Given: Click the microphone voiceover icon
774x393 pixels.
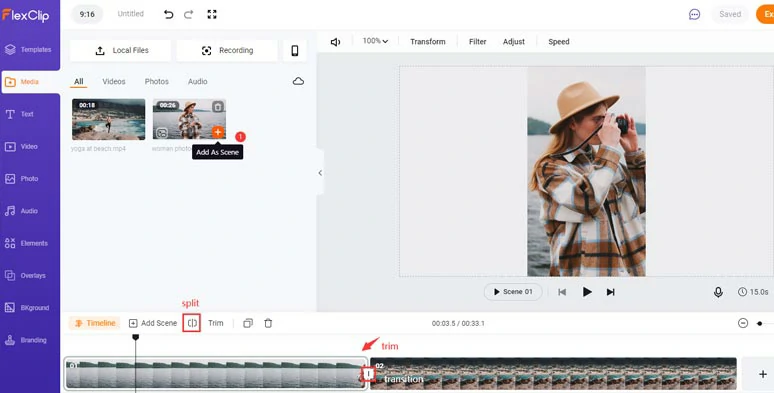Looking at the screenshot, I should (x=718, y=292).
